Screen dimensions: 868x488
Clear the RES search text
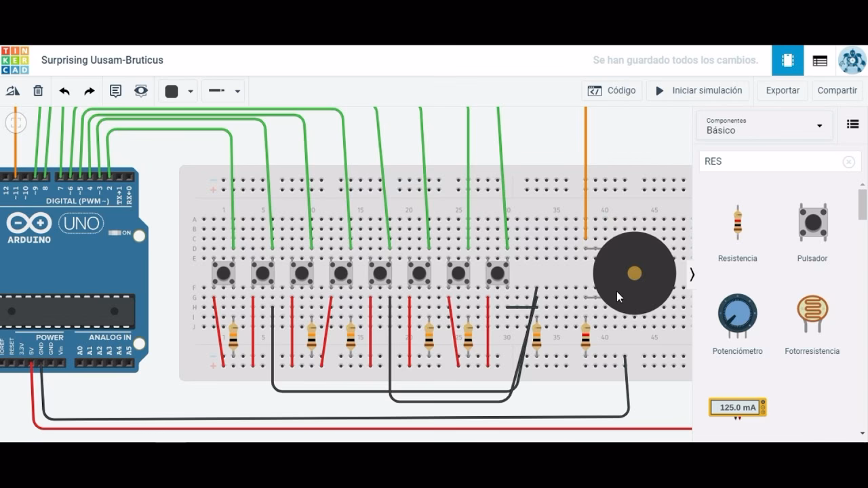pos(848,162)
